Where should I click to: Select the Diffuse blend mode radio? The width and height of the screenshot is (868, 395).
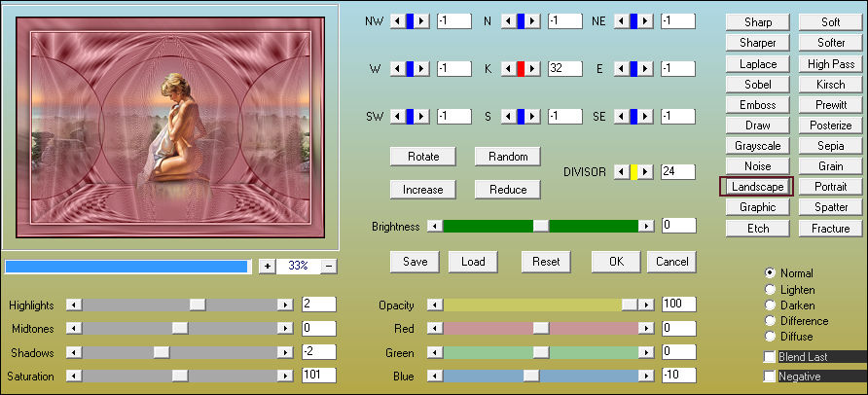(x=770, y=336)
